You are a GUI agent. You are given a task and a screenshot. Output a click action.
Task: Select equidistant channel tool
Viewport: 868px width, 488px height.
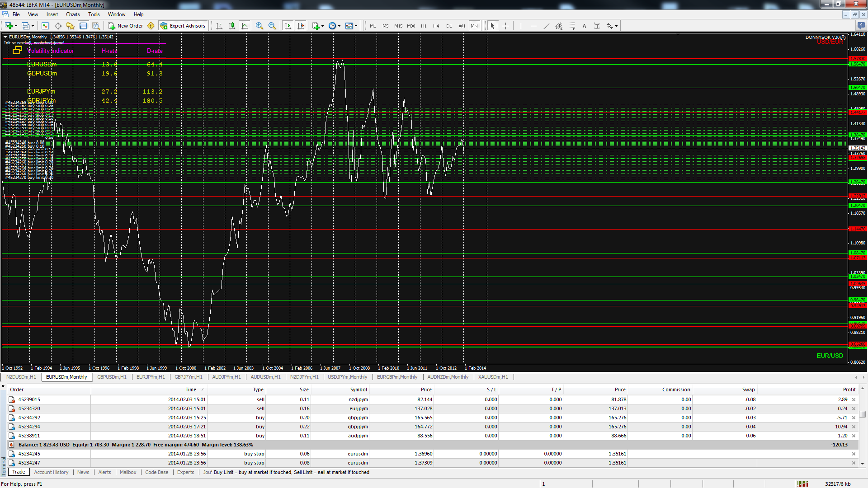pyautogui.click(x=559, y=26)
